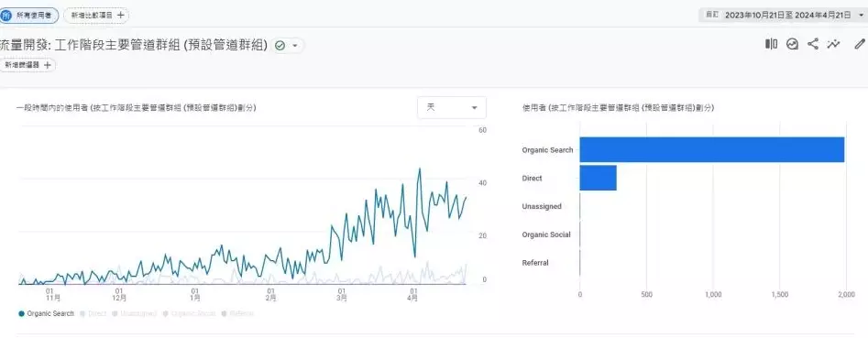Select the 所有使用者 segment chip
Viewport: 868px width, 338px height.
click(28, 16)
